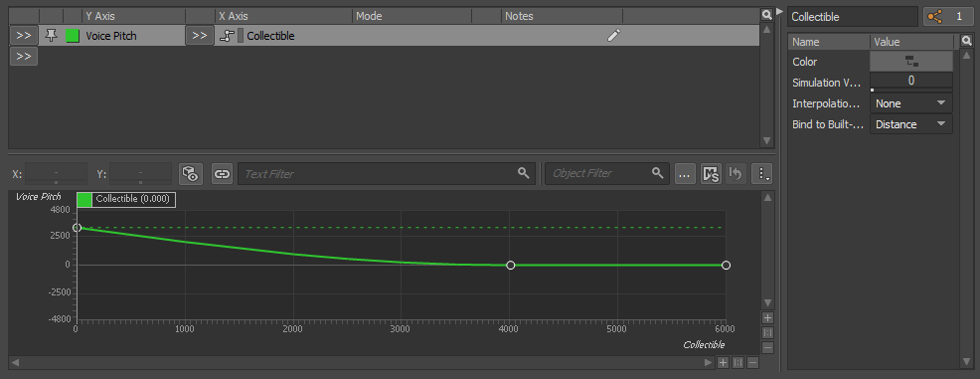Select the curve end point at 6000
The height and width of the screenshot is (379, 980).
click(x=726, y=266)
